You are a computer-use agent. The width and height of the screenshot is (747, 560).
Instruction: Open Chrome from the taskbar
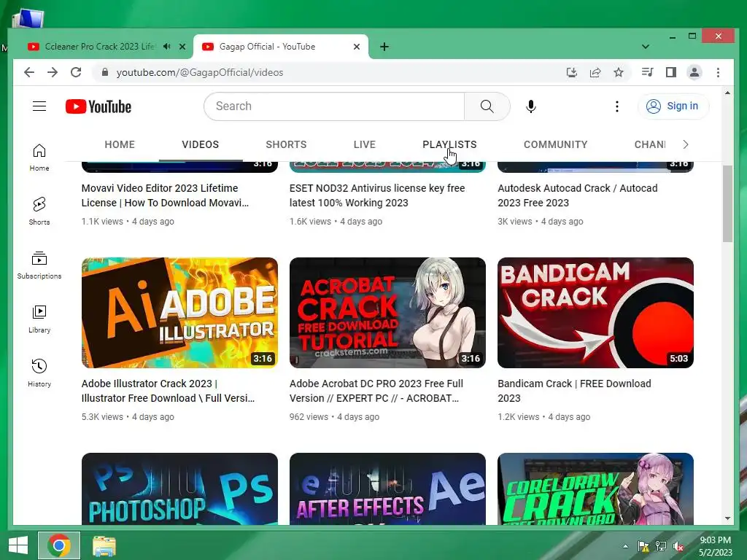[x=59, y=545]
